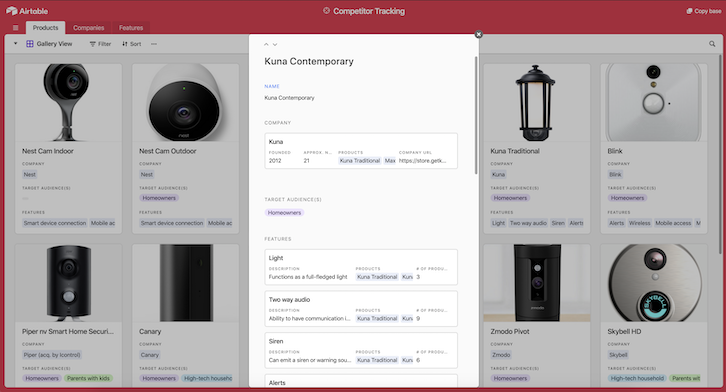Screen dimensions: 726x392
Task: Open the view switcher dropdown arrow
Action: point(15,44)
